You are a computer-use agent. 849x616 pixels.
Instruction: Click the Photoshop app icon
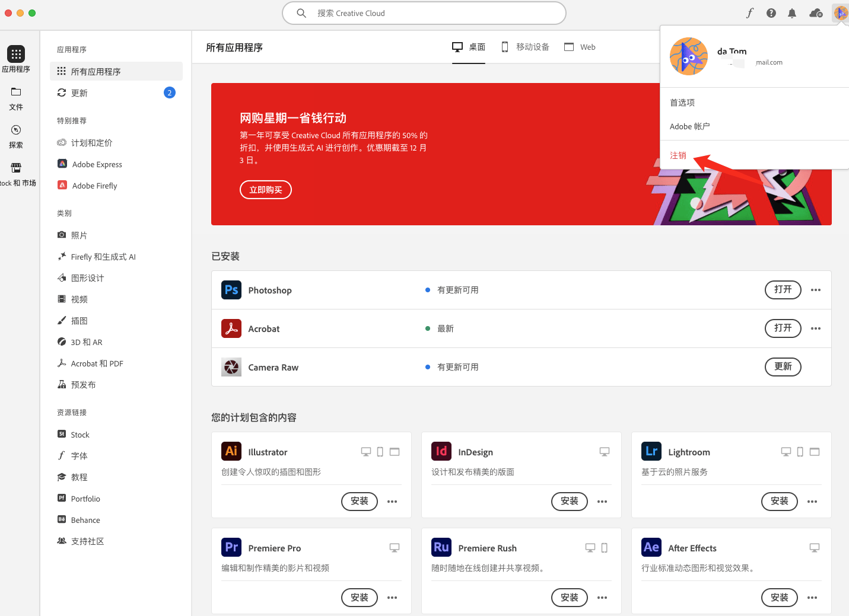click(231, 290)
